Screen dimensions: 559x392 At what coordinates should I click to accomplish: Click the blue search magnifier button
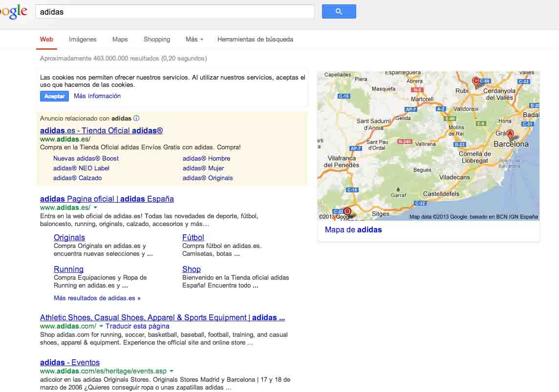pos(339,11)
